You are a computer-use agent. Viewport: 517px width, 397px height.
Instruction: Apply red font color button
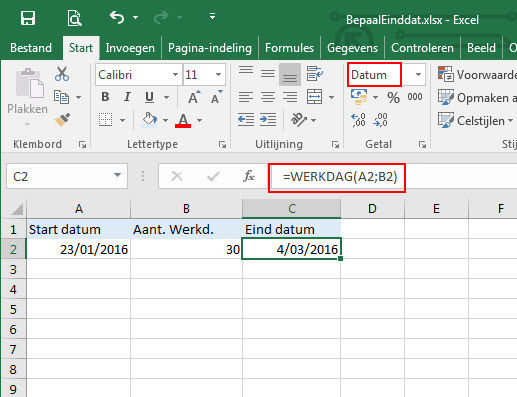[x=183, y=120]
